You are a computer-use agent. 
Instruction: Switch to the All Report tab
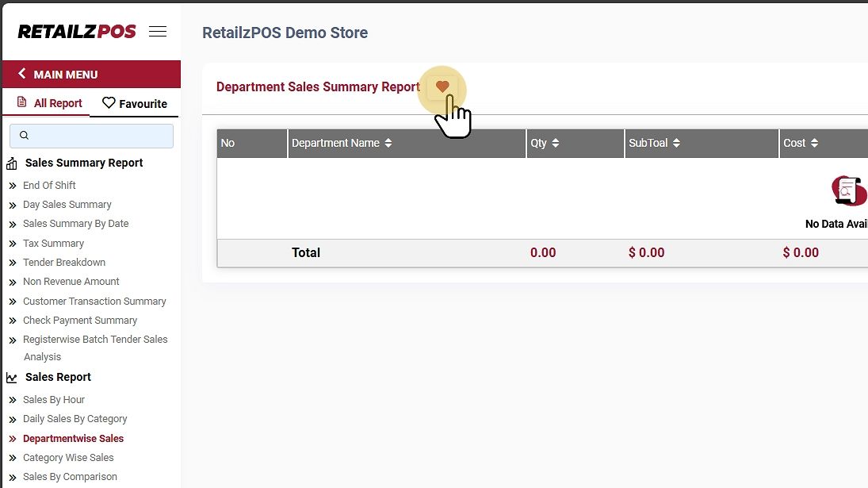click(x=49, y=103)
